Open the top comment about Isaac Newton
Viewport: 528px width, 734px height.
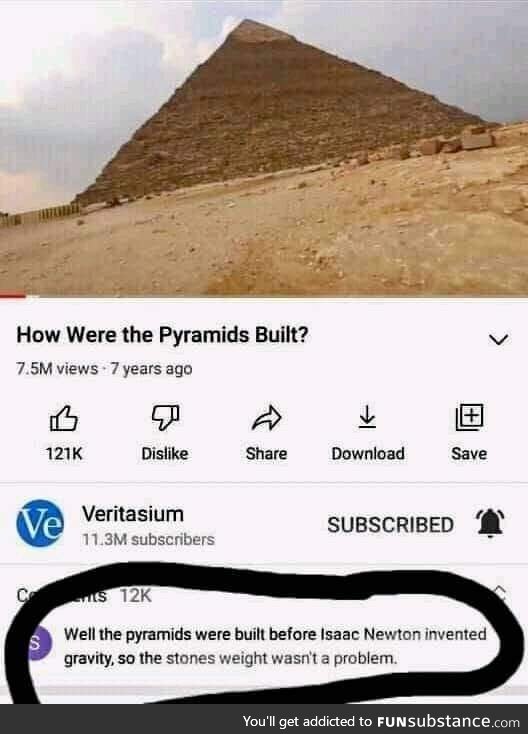tap(275, 646)
